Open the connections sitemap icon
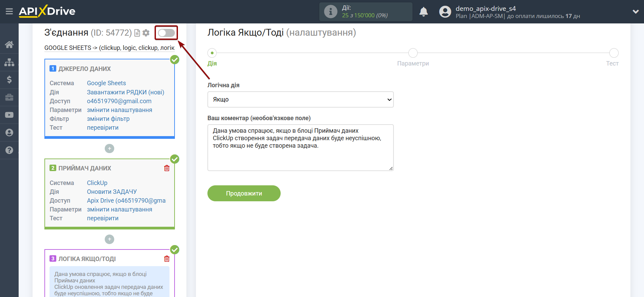The width and height of the screenshot is (644, 297). (9, 62)
